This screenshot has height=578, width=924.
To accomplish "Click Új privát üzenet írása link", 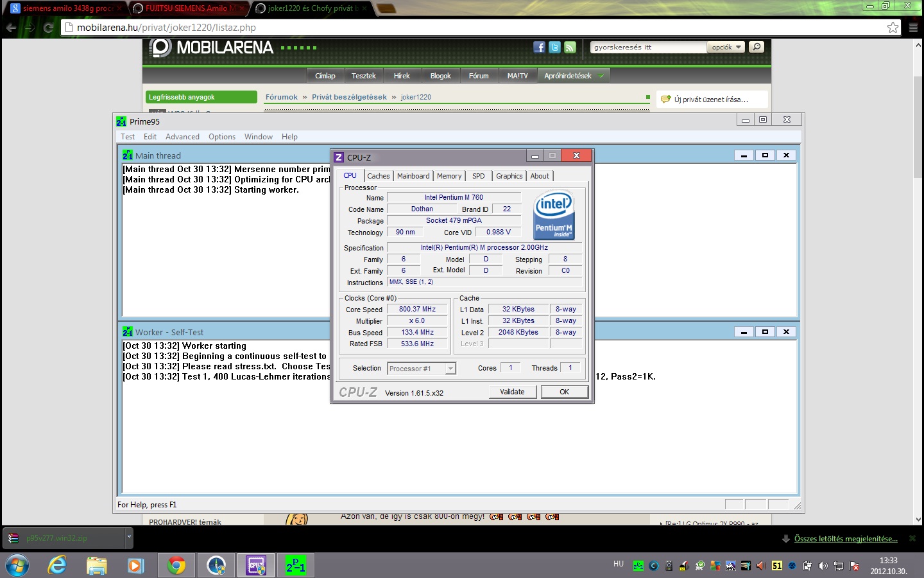I will click(711, 100).
